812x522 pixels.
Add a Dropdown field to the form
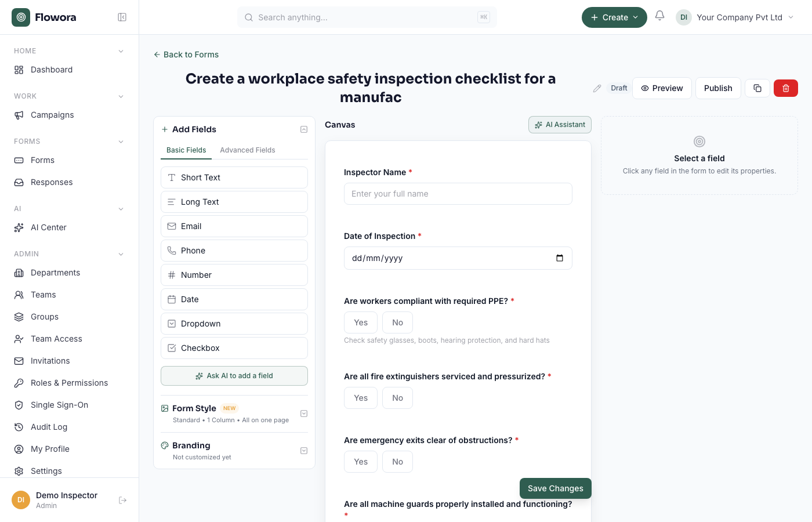click(234, 324)
